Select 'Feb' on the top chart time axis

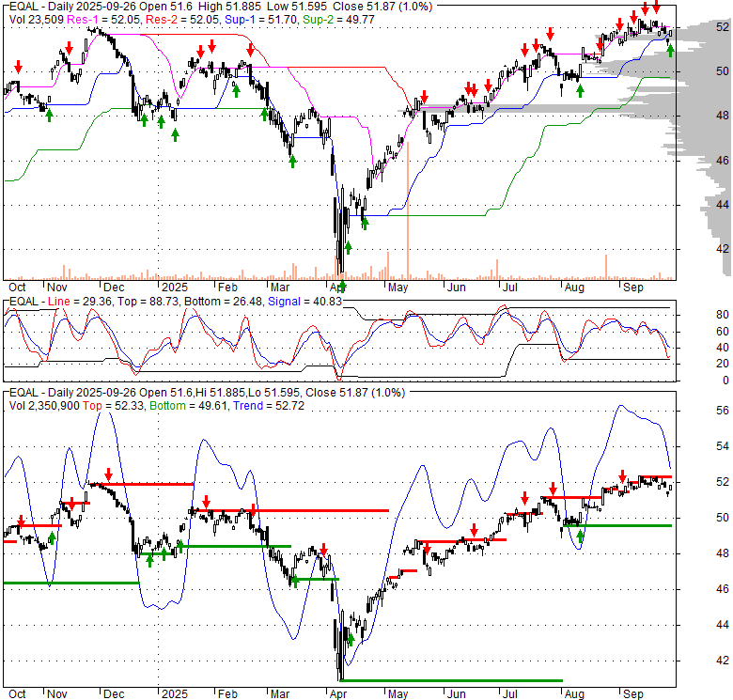(227, 288)
